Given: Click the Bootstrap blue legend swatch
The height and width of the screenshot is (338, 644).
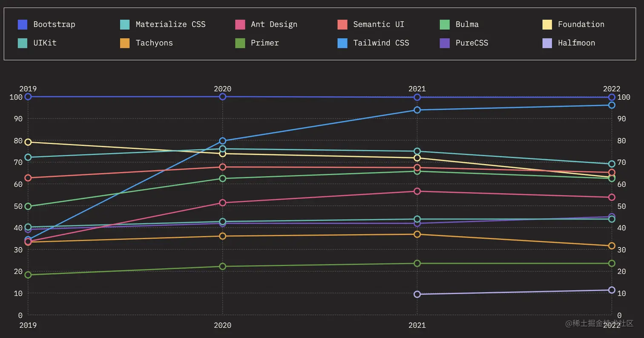Looking at the screenshot, I should [23, 24].
